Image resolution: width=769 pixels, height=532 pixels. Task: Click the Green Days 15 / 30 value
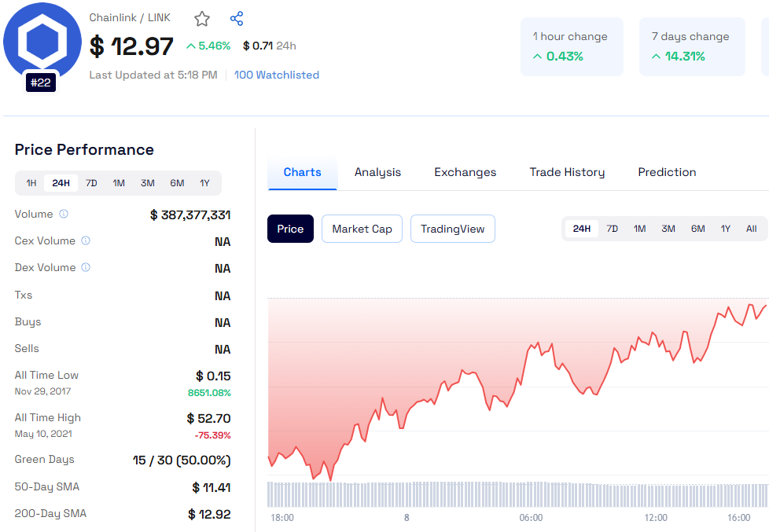pyautogui.click(x=182, y=460)
